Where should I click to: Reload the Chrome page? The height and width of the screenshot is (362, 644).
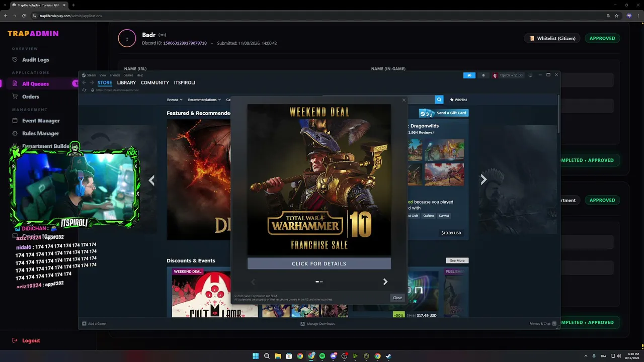25,16
